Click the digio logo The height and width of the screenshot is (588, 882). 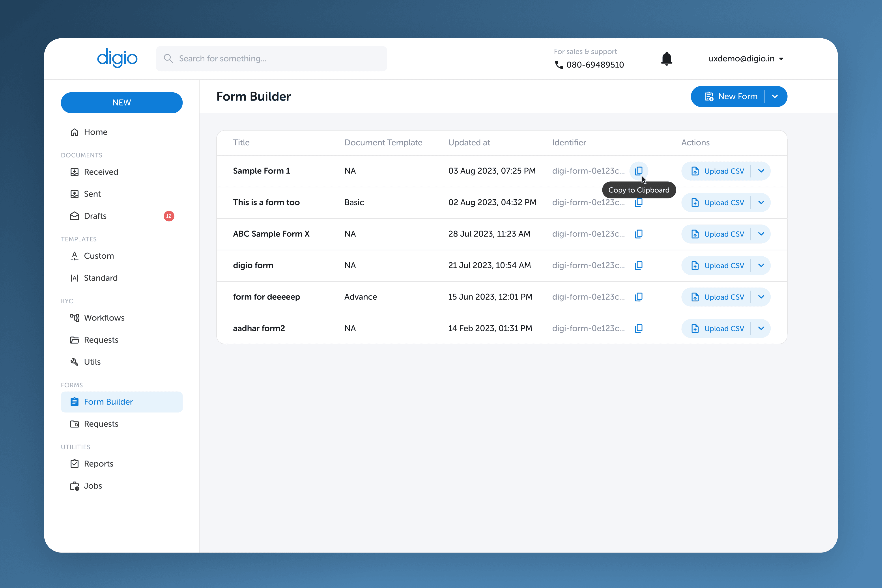[x=117, y=58]
